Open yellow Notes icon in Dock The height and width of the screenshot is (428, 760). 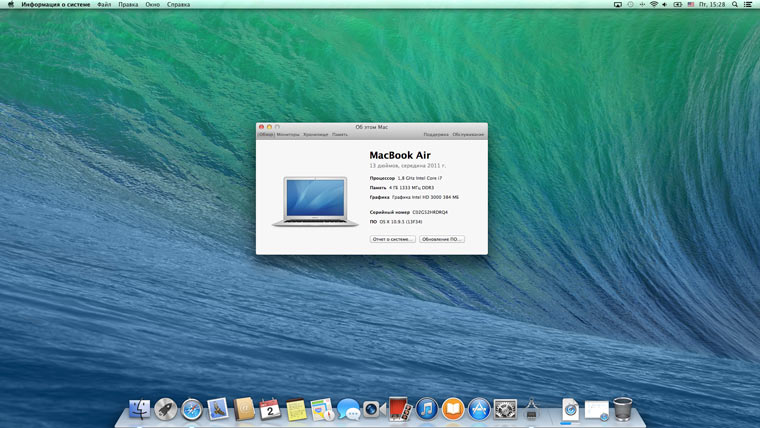click(x=296, y=409)
